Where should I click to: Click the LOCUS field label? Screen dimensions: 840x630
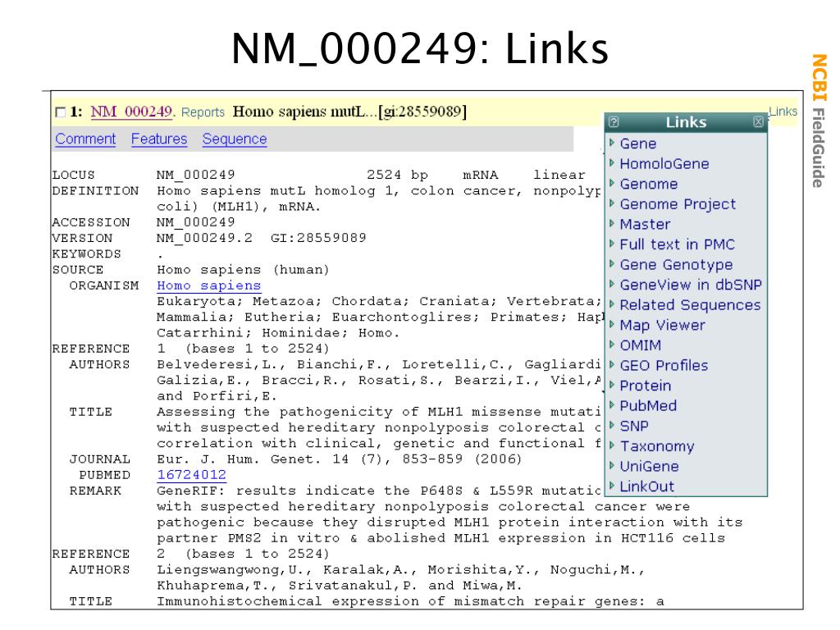(x=73, y=176)
